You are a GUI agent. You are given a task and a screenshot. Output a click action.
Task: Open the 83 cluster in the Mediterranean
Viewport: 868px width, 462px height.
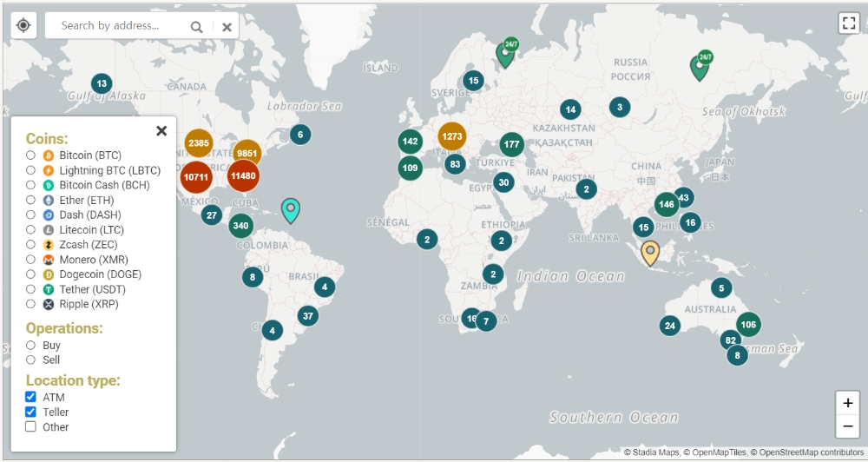pos(455,164)
